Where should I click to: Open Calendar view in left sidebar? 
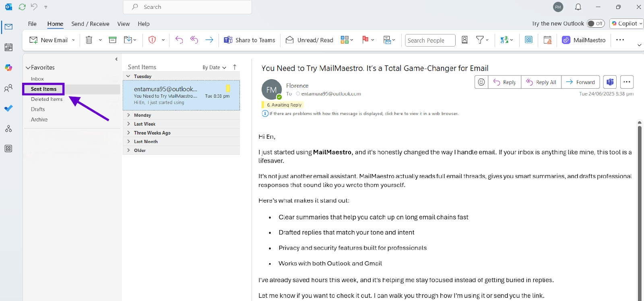(x=8, y=47)
